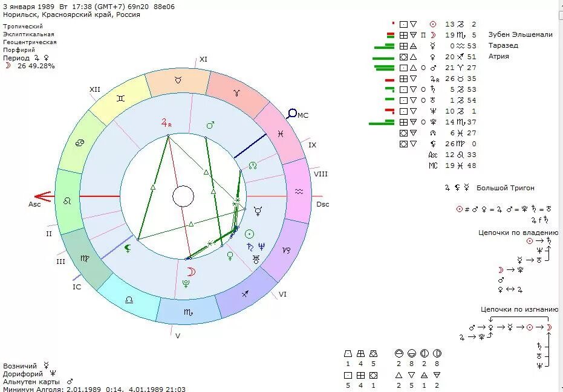
Task: Select the Scorpio sign on the zodiac ring
Action: (x=188, y=312)
